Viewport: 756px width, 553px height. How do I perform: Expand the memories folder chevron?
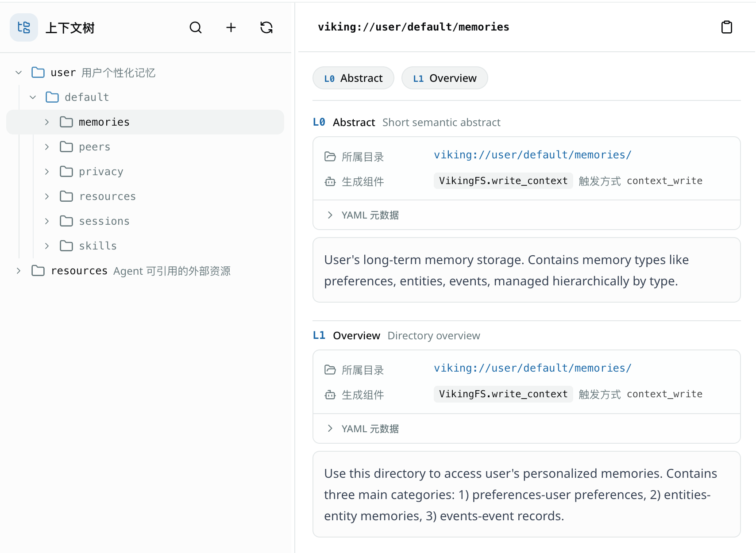pos(47,122)
